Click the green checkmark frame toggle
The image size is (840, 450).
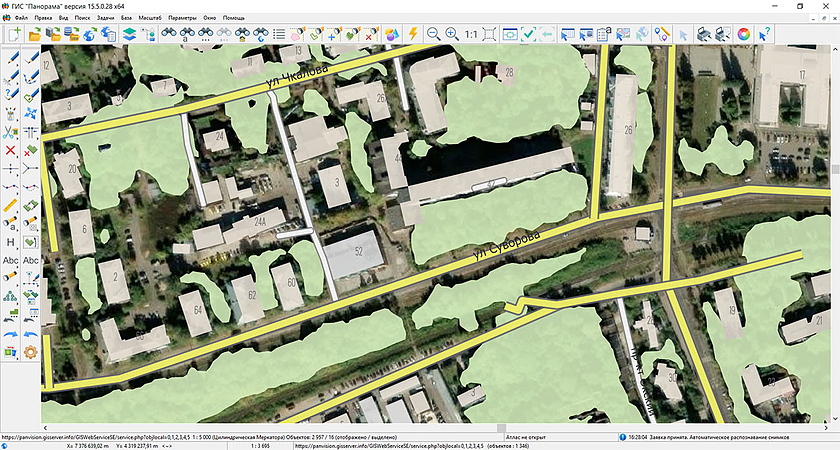click(530, 33)
